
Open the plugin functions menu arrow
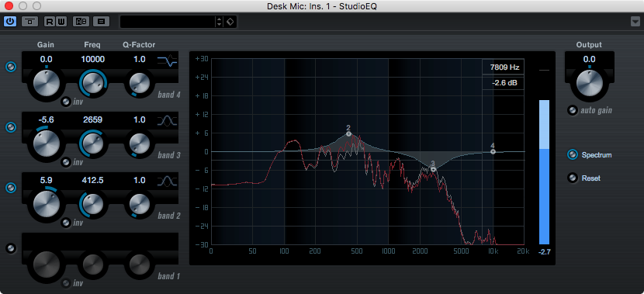(x=635, y=22)
